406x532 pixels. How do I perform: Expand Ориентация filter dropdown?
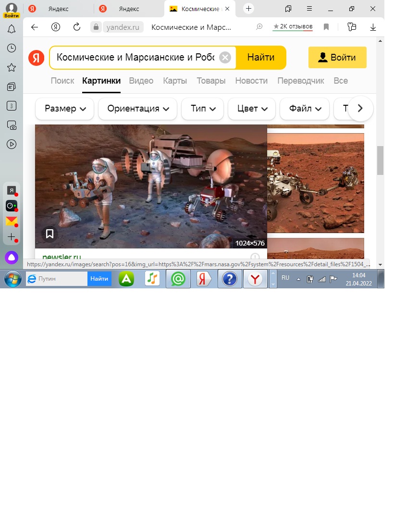138,109
